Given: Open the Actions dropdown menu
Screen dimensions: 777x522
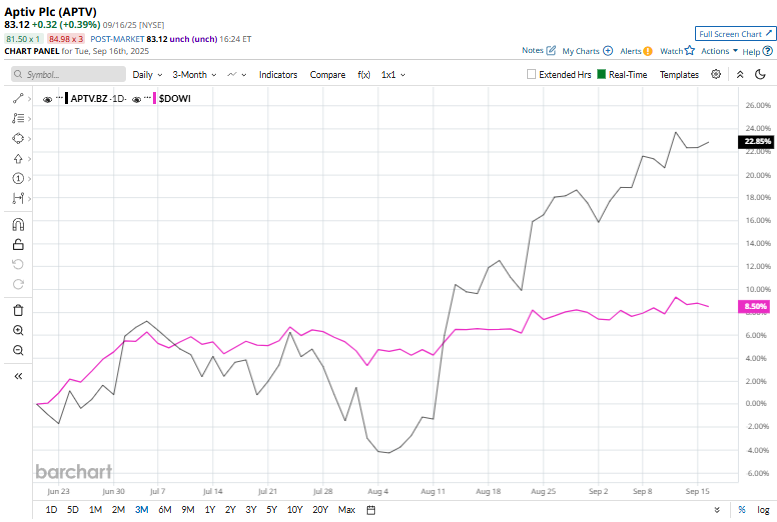Looking at the screenshot, I should click(x=719, y=51).
